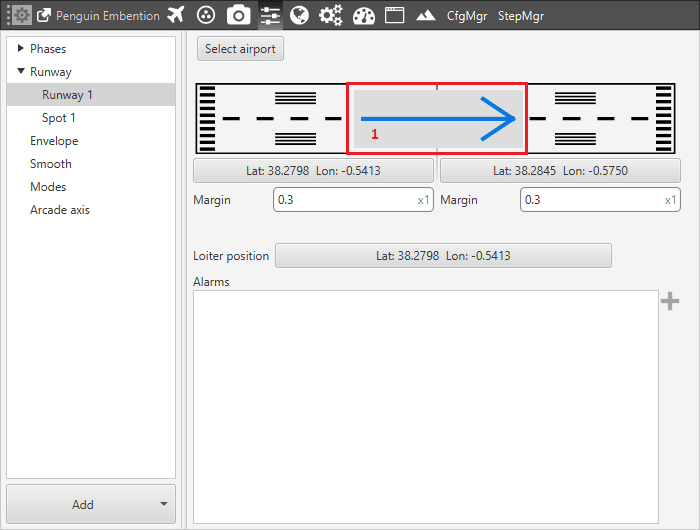This screenshot has width=700, height=530.
Task: Edit runway start Lat 38.2798 position
Action: tap(313, 171)
